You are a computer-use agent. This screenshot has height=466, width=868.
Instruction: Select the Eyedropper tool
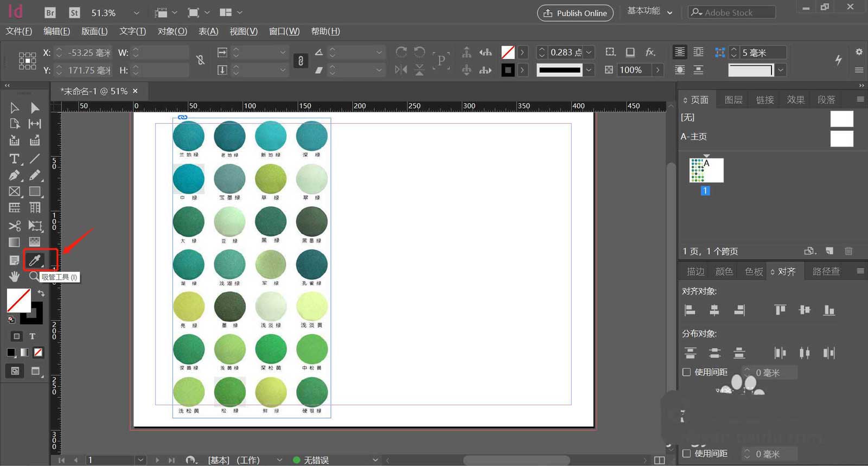[x=35, y=260]
